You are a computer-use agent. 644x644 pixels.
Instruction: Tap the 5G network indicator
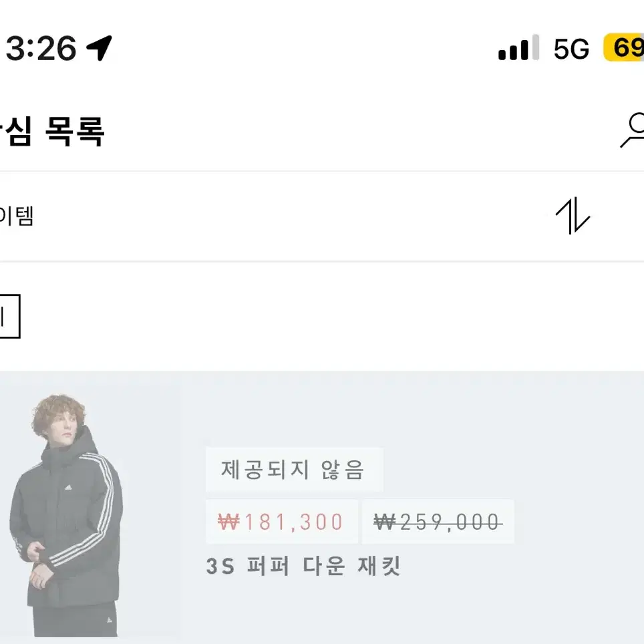571,49
